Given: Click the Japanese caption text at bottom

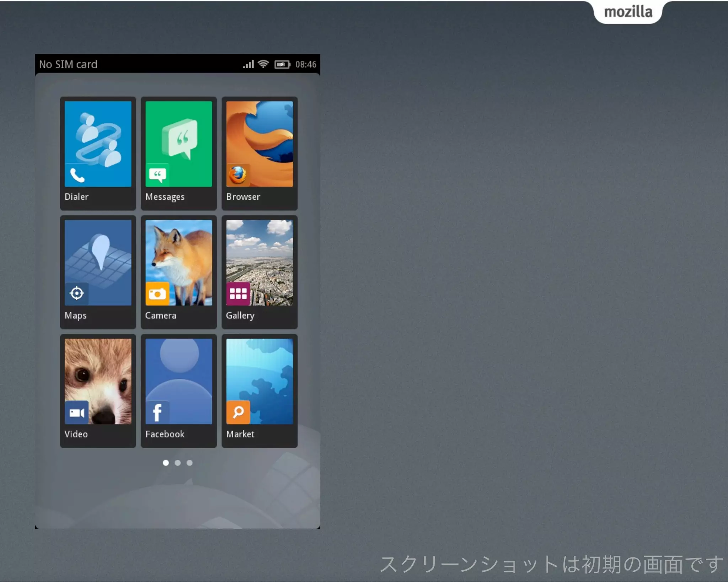Looking at the screenshot, I should tap(551, 564).
